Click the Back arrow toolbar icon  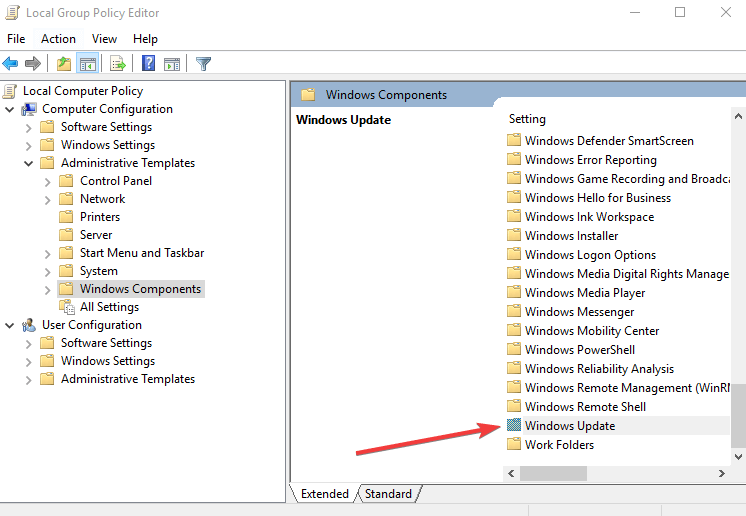coord(10,63)
